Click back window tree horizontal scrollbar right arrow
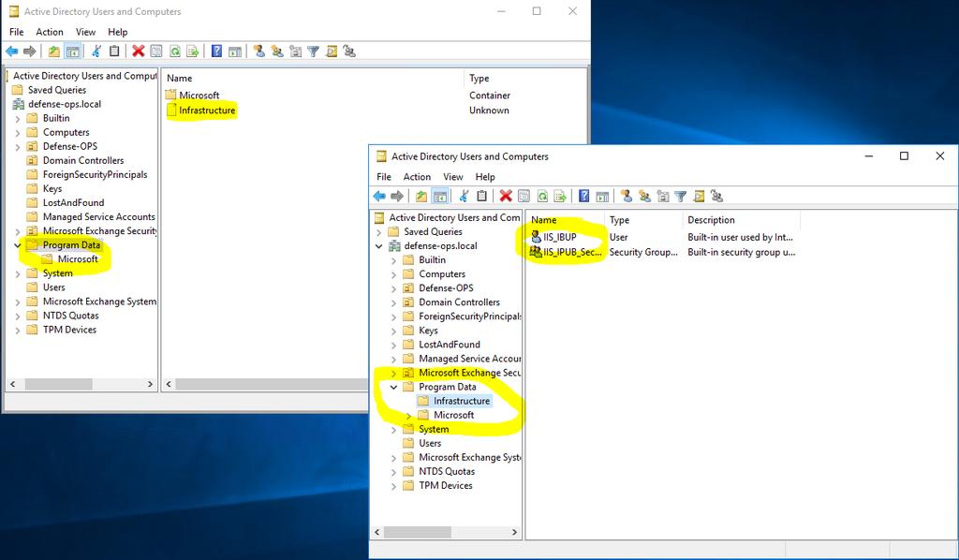The height and width of the screenshot is (560, 959). 150,385
